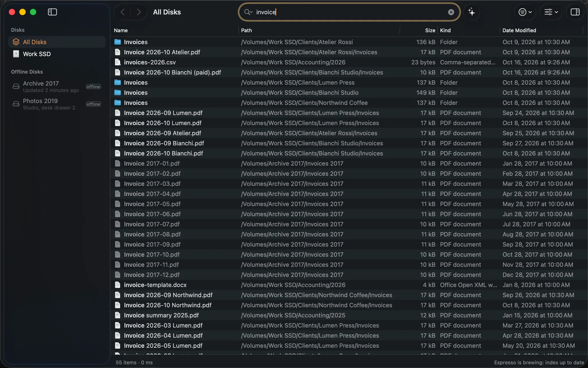
Task: Click the file icon of Invoice 2017-12.pdf
Action: pyautogui.click(x=117, y=275)
